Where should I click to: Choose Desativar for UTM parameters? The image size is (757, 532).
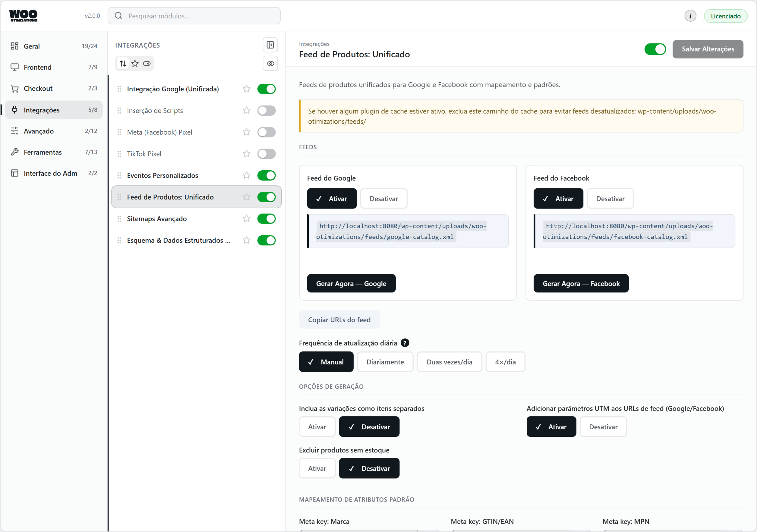pyautogui.click(x=603, y=427)
